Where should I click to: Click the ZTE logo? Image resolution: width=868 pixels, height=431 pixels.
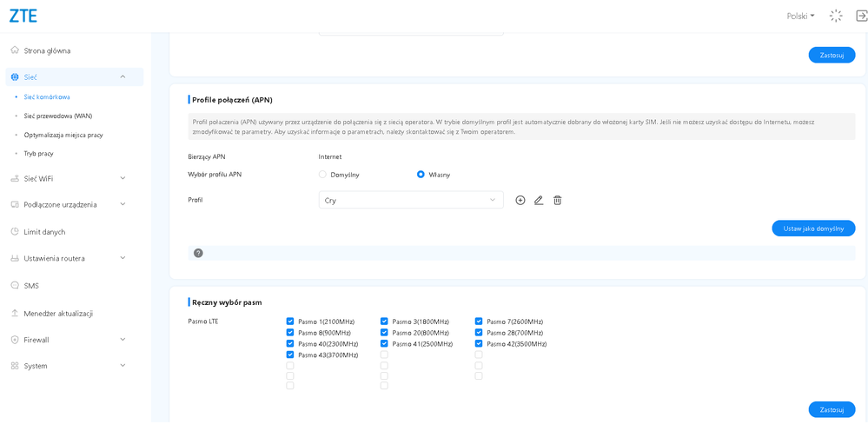pos(23,16)
